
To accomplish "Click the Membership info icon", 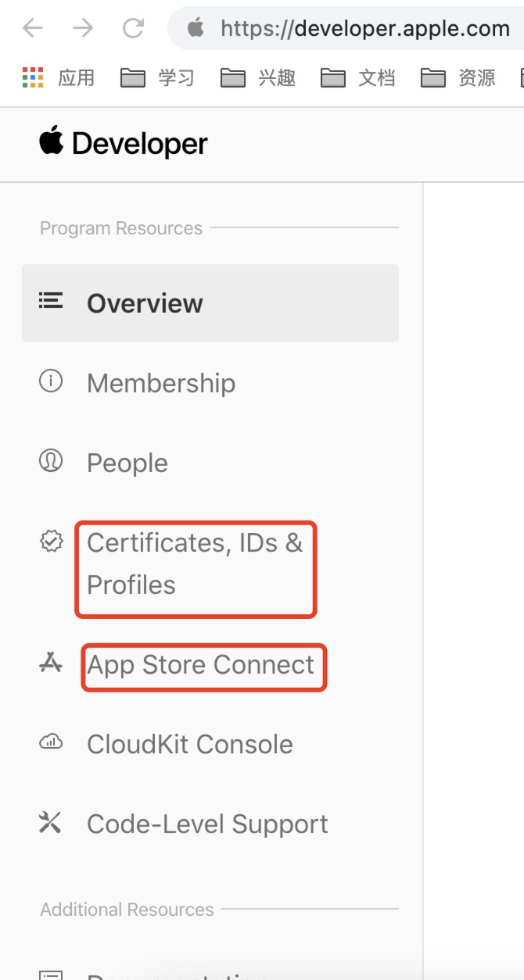I will tap(51, 381).
